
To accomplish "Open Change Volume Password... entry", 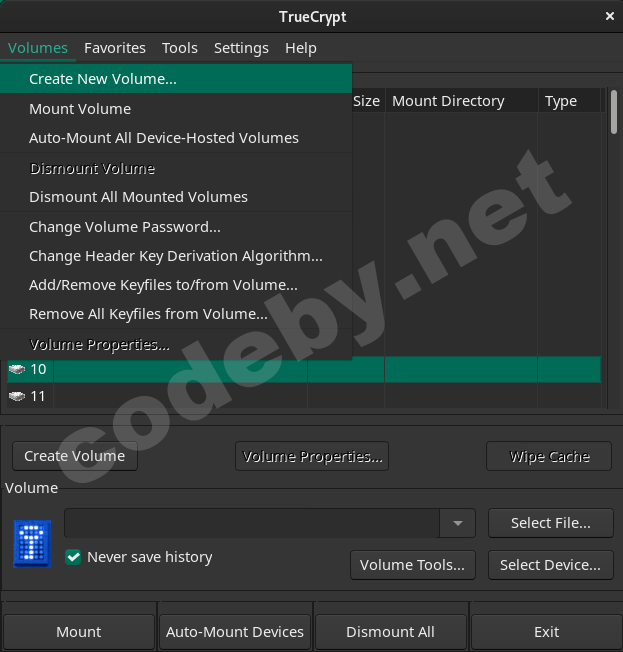I will pos(176,227).
